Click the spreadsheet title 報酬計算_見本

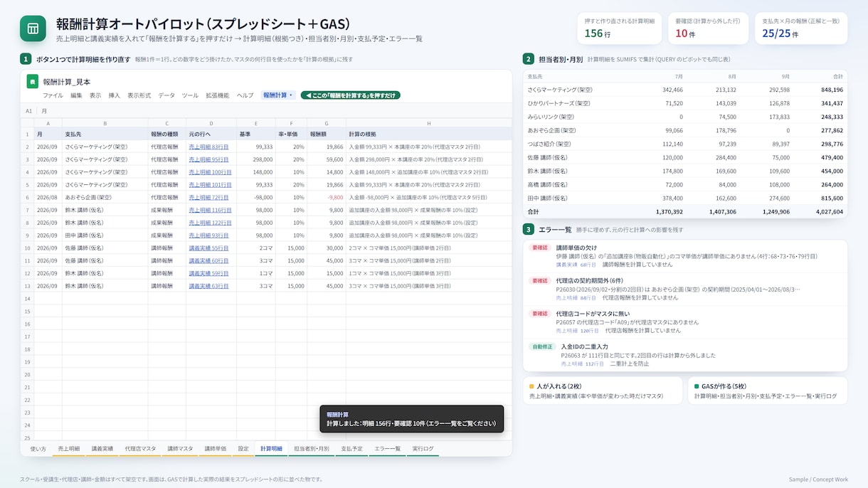point(67,82)
